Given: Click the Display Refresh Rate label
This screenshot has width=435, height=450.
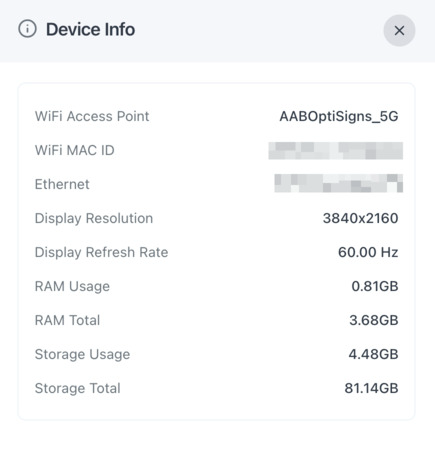Looking at the screenshot, I should pos(102,253).
